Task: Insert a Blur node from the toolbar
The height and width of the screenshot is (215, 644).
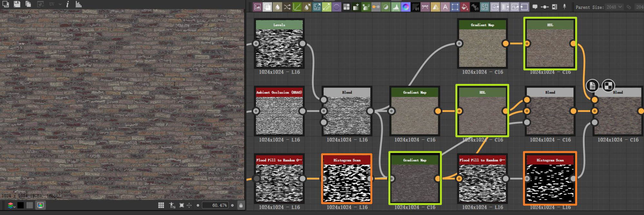Action: click(x=277, y=7)
